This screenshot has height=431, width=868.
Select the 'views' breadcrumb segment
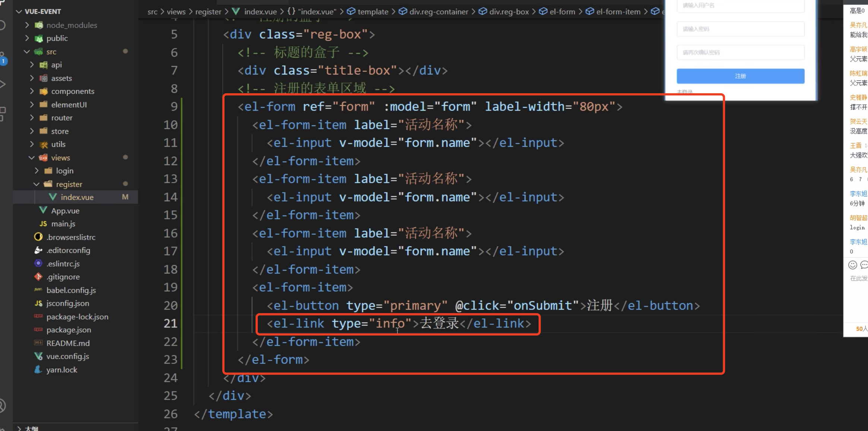click(176, 12)
